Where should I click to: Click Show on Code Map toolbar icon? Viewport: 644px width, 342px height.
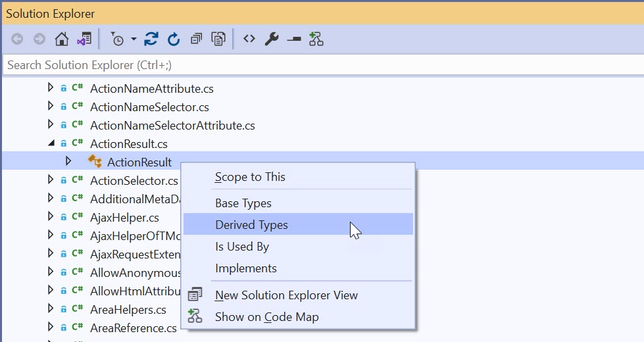point(316,39)
